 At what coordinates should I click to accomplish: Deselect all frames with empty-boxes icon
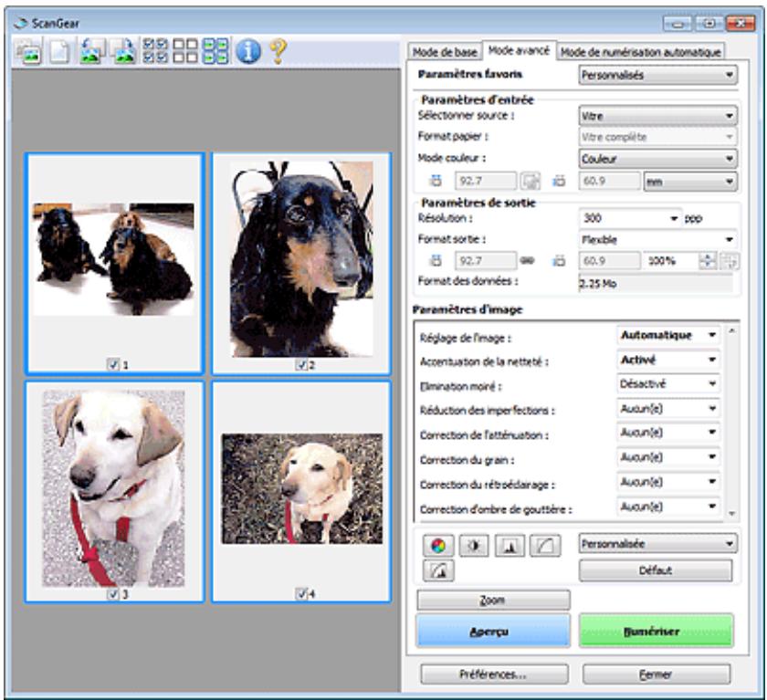coord(186,51)
